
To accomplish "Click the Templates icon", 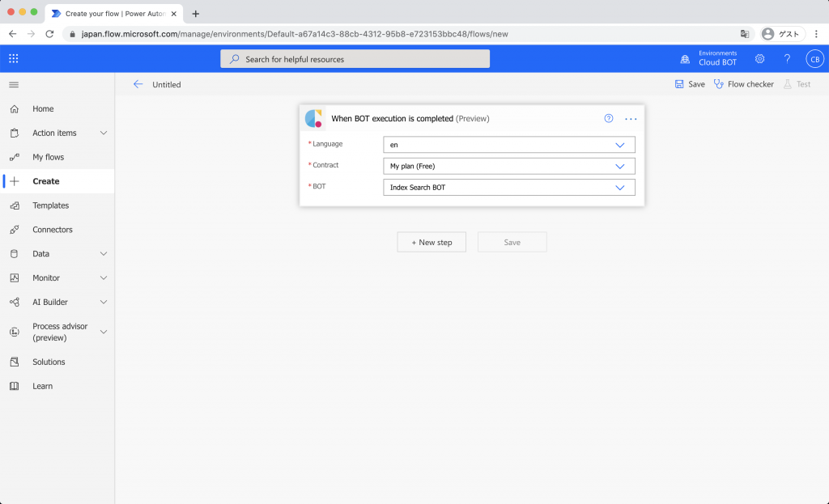I will (x=15, y=205).
